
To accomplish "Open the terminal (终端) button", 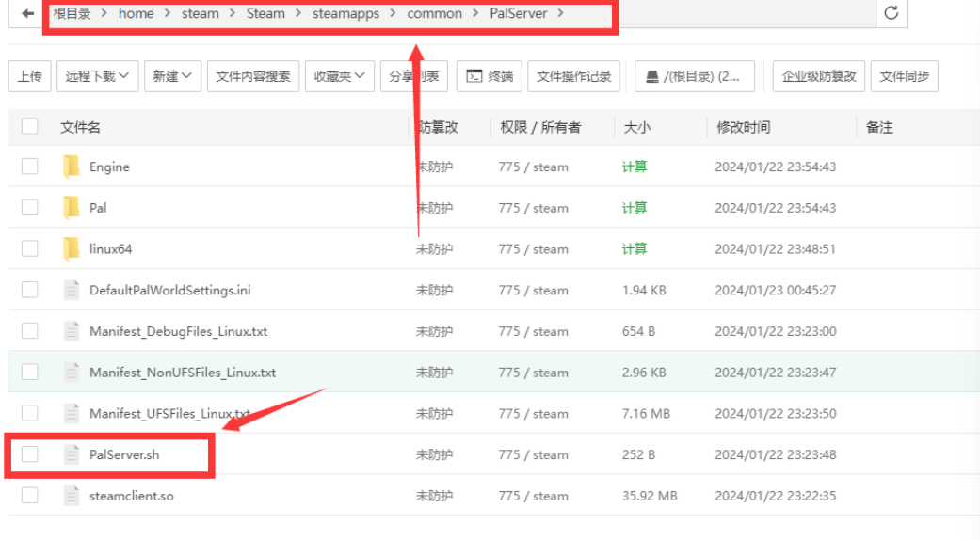I will 490,76.
